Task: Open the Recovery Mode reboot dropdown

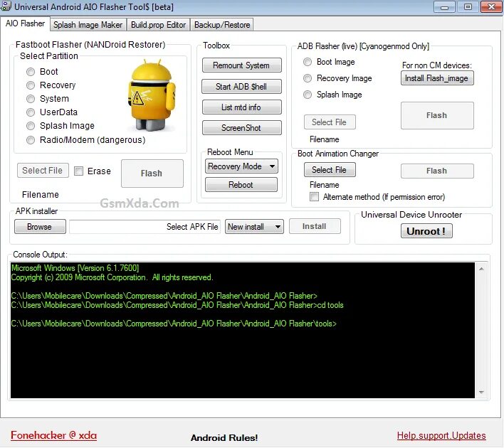Action: (241, 166)
